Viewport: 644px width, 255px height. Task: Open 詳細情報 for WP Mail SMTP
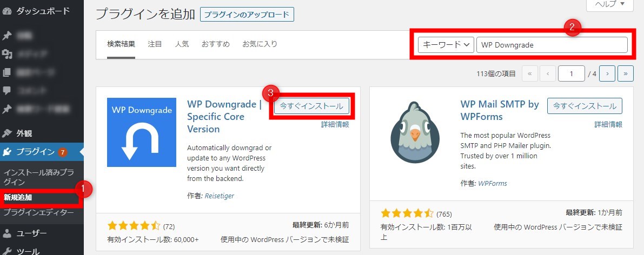click(608, 124)
